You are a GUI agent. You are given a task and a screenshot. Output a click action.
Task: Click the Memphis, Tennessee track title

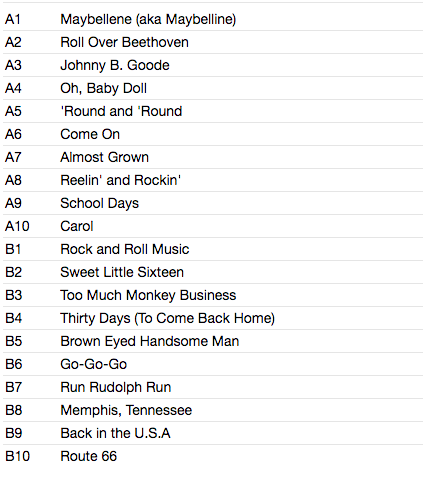[126, 411]
